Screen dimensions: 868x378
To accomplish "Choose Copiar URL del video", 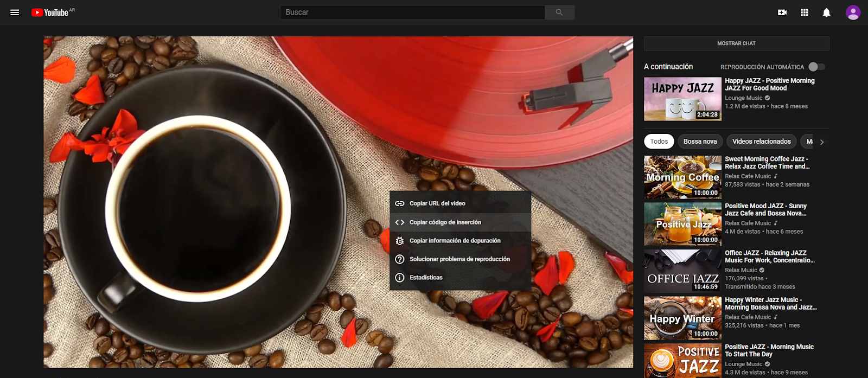I will [x=437, y=203].
